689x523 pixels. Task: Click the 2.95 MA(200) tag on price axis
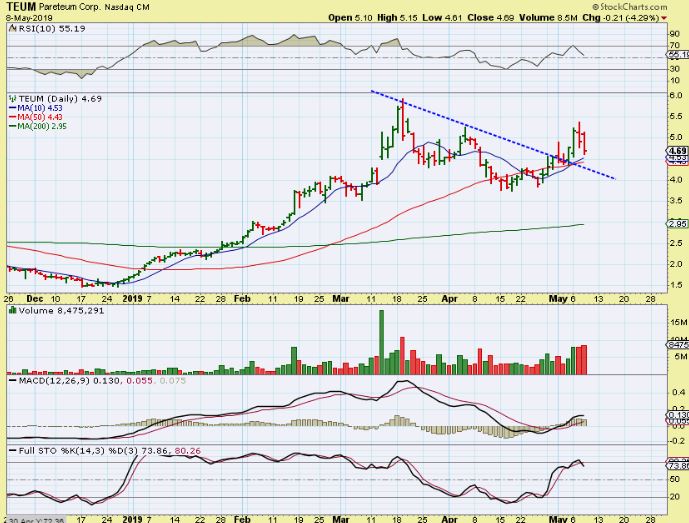[678, 224]
